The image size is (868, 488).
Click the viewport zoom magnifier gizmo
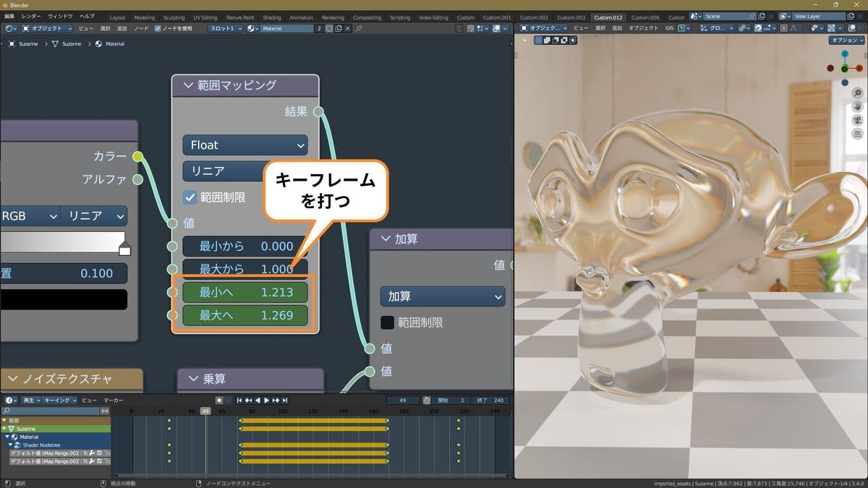click(857, 93)
